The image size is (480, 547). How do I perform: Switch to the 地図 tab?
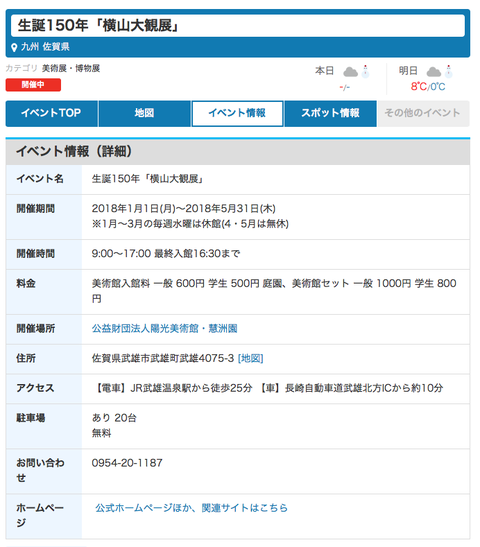(x=144, y=113)
